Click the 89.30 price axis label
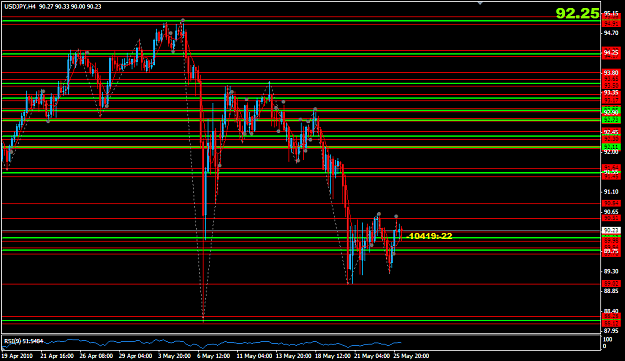This screenshot has height=361, width=625. (611, 271)
